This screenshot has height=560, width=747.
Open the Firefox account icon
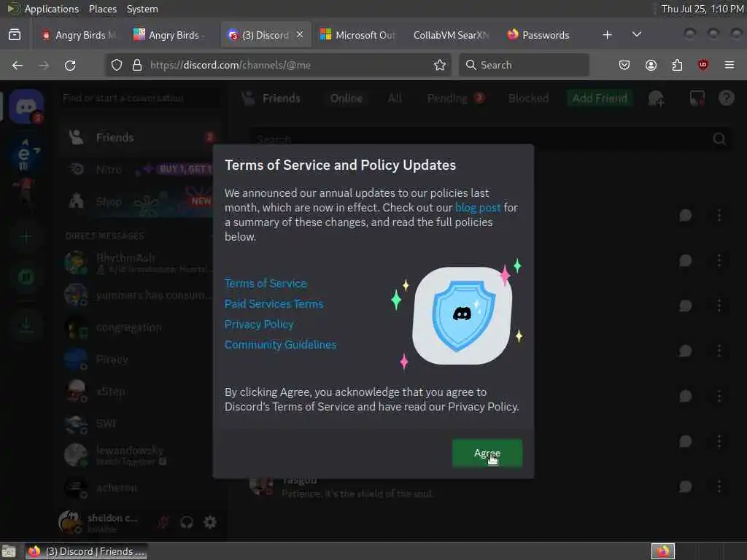pos(651,65)
